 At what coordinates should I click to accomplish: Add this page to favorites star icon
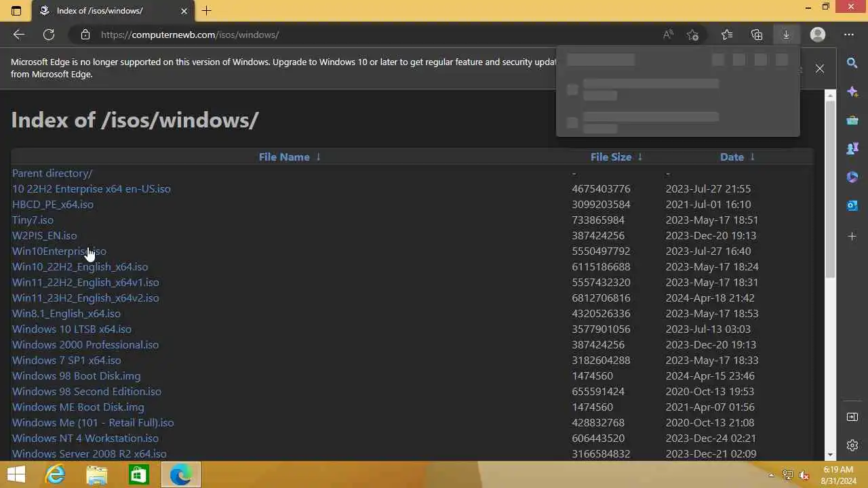[x=692, y=35]
